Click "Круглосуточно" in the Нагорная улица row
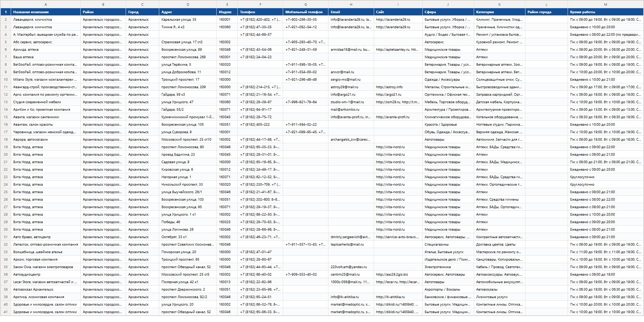Viewport: 644px width, 322px height. click(x=605, y=177)
